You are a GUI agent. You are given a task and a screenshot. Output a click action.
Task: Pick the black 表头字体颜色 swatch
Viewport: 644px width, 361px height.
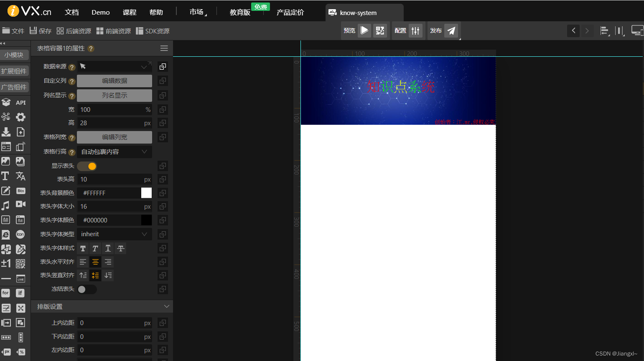(x=146, y=220)
